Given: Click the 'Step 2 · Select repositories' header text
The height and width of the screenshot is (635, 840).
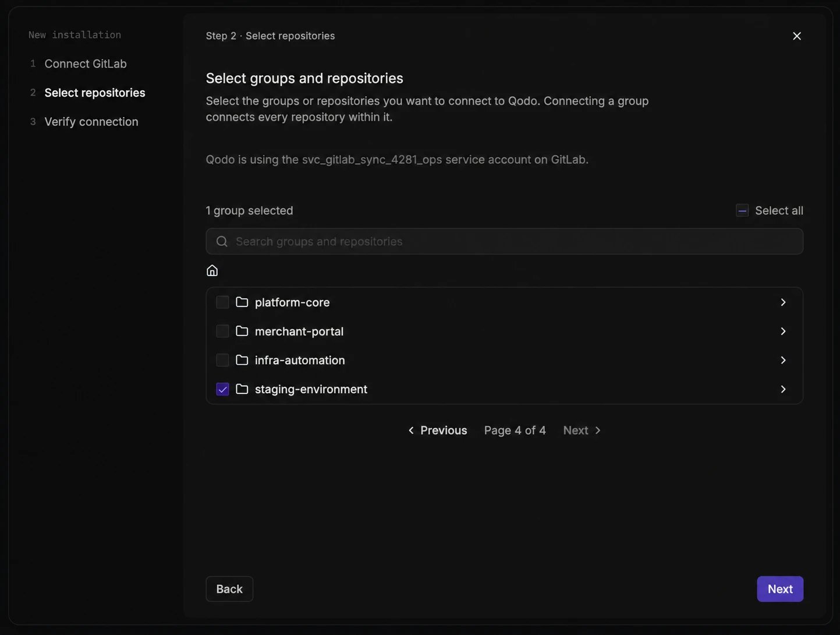Looking at the screenshot, I should [270, 36].
